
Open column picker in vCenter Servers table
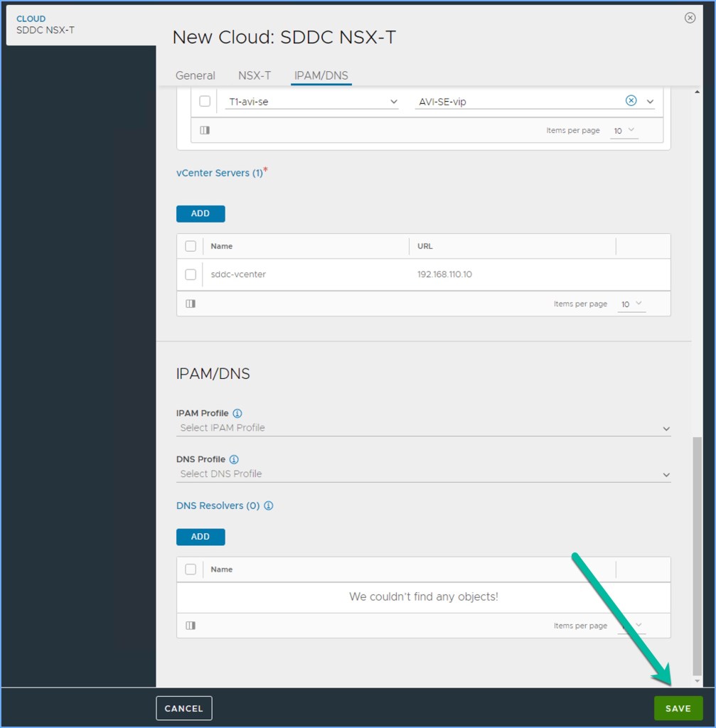click(x=191, y=304)
